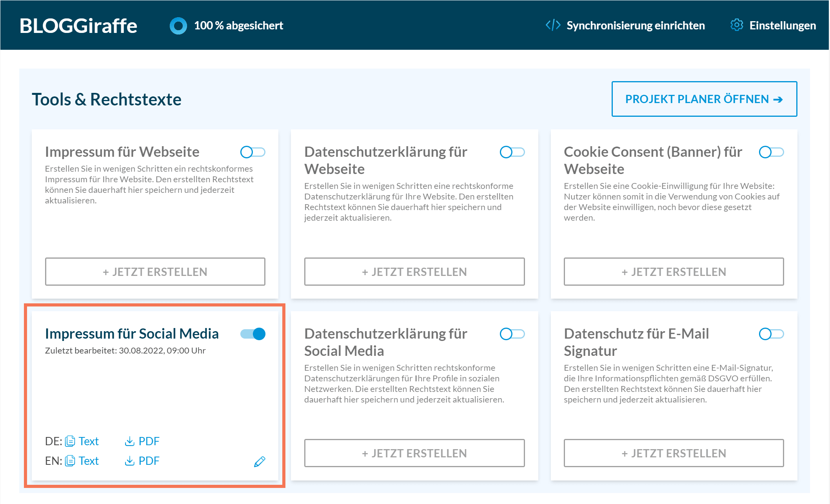The image size is (830, 504).
Task: Click the pencil edit icon on Social Media Impressum
Action: 260,461
